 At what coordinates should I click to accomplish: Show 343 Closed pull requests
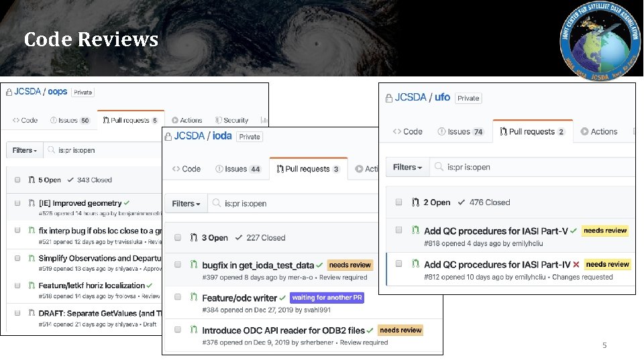pos(89,180)
